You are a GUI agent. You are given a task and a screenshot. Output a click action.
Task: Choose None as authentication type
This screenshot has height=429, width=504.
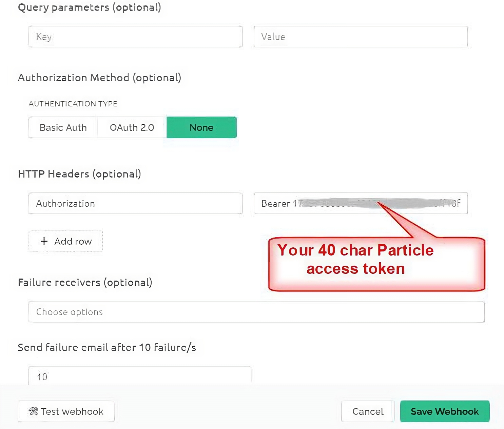[201, 128]
